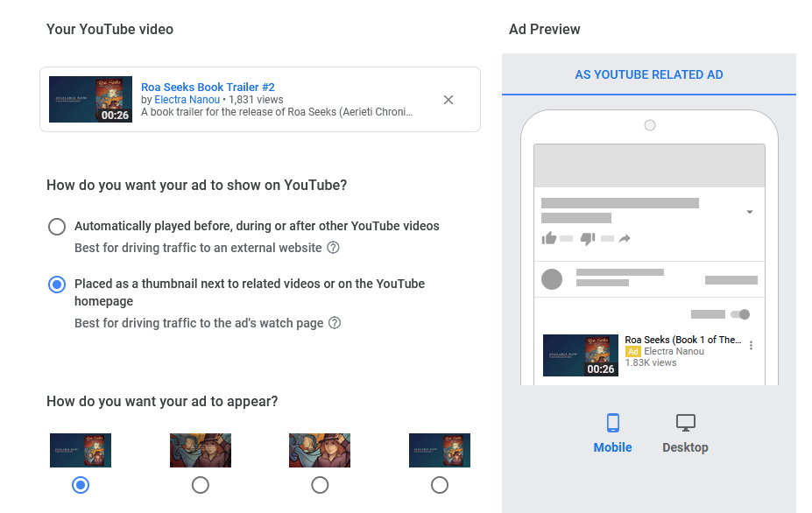Choose placed as thumbnail next to related videos
812x513 pixels.
[x=57, y=284]
